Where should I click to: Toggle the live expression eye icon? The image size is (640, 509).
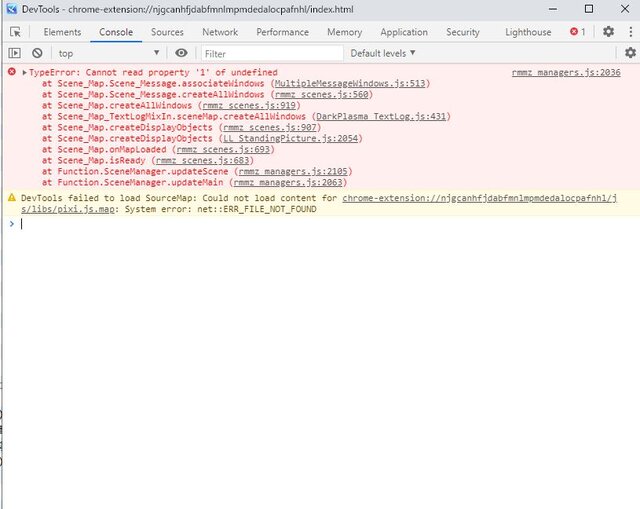click(181, 53)
